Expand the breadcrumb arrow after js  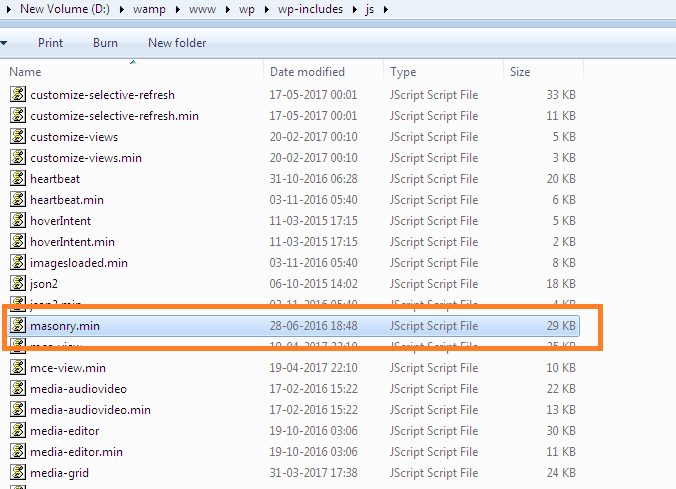(385, 9)
